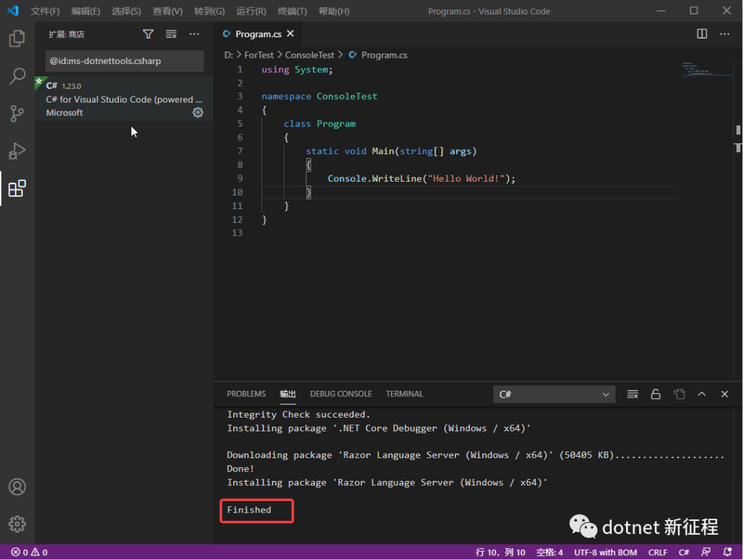Click Console.WriteLine code on line 9
This screenshot has width=743, height=560.
point(421,179)
